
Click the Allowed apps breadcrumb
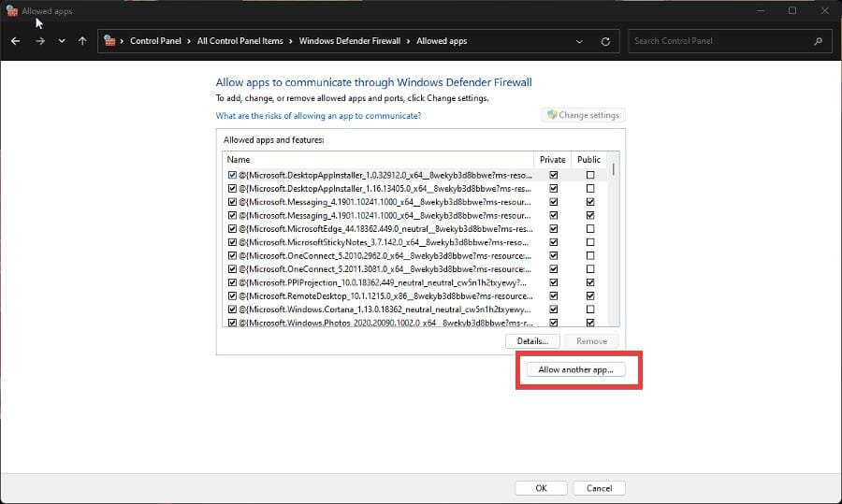442,41
